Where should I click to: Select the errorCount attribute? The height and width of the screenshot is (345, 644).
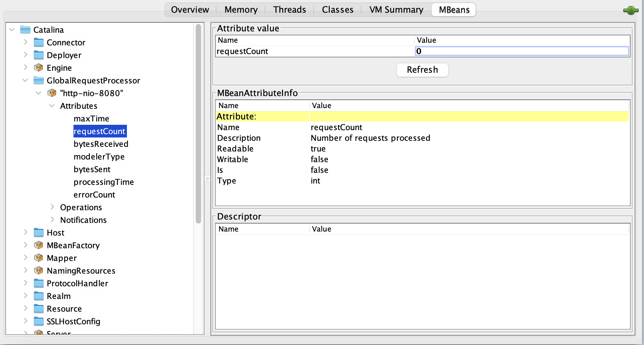tap(94, 195)
